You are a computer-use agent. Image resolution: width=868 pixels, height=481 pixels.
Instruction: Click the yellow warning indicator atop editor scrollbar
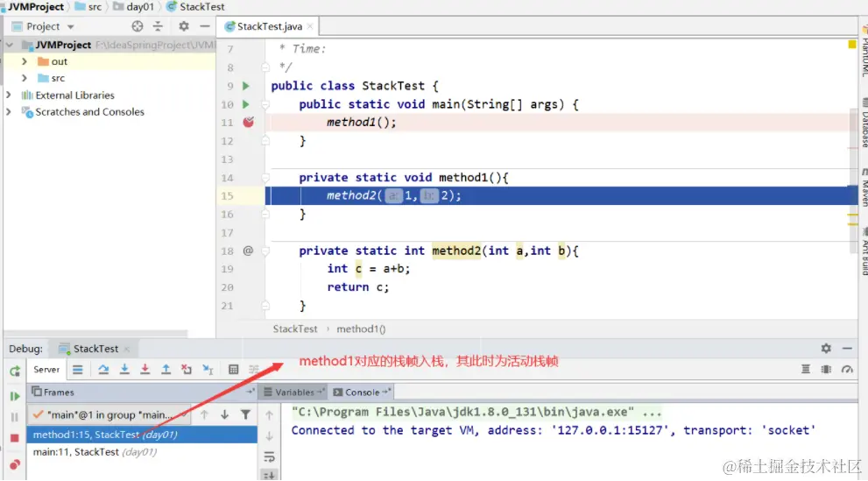pos(852,45)
